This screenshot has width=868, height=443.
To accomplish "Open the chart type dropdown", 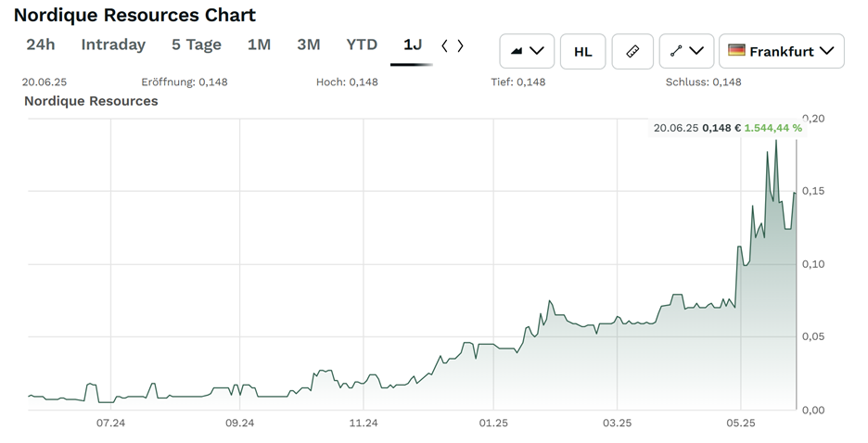I will (527, 51).
